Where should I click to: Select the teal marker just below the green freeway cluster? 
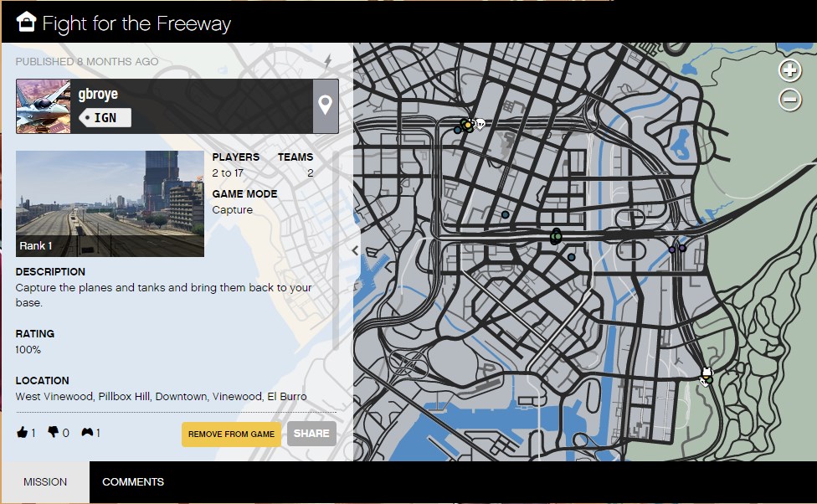(x=572, y=257)
